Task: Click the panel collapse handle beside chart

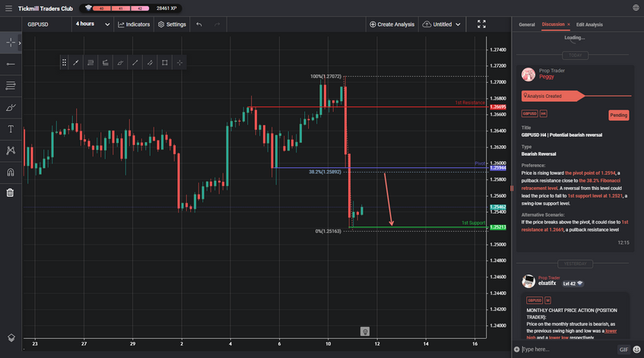Action: (x=512, y=189)
